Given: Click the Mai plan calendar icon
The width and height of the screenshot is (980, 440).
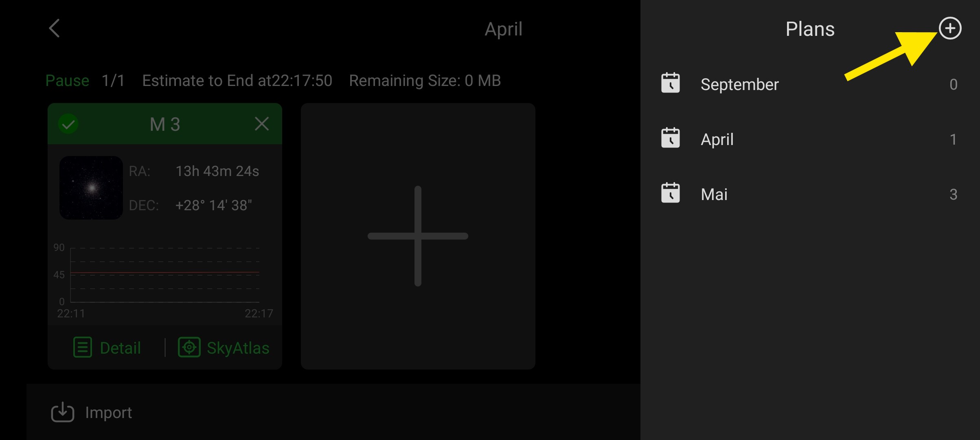Looking at the screenshot, I should coord(670,193).
